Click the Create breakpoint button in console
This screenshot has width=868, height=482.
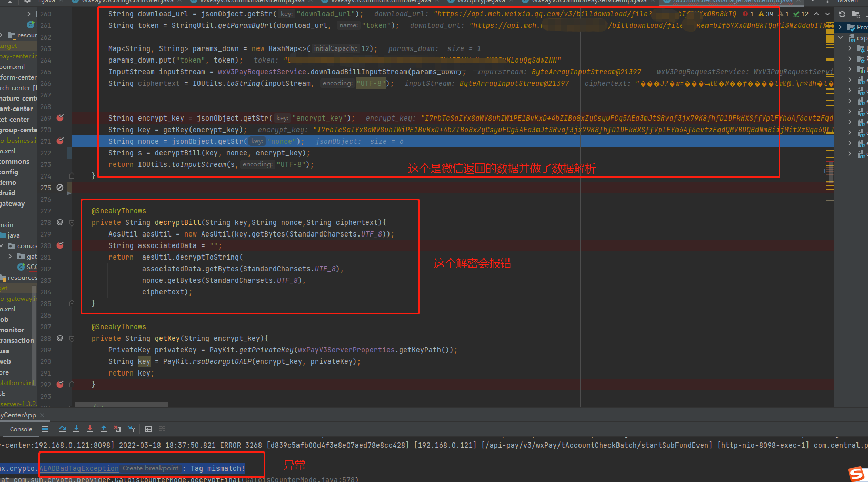coord(151,468)
